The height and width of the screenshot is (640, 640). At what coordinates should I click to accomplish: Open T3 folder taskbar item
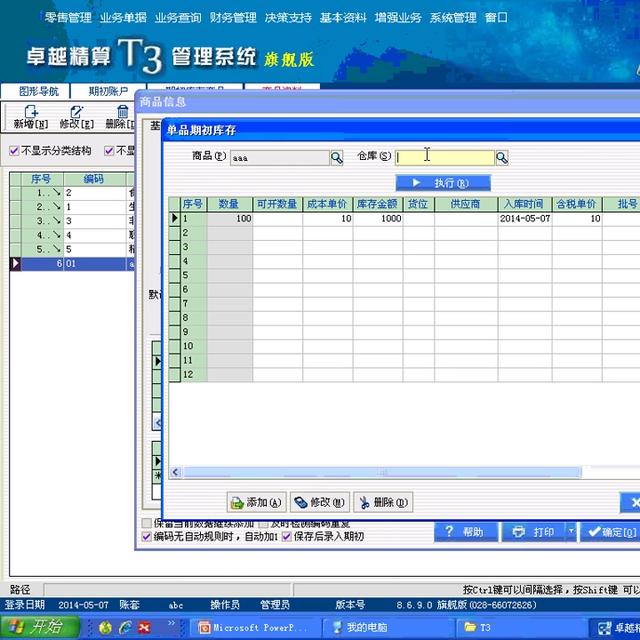(520, 627)
